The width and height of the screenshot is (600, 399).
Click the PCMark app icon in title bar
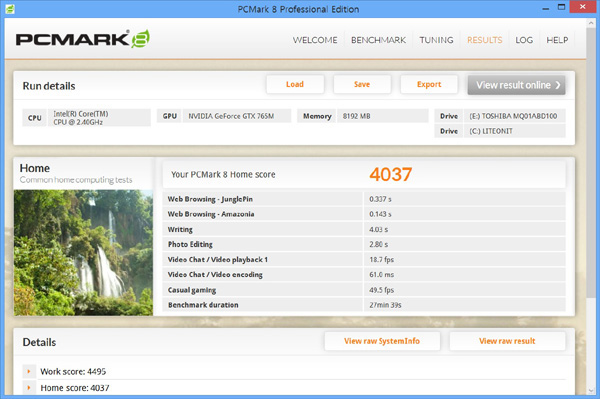point(10,8)
